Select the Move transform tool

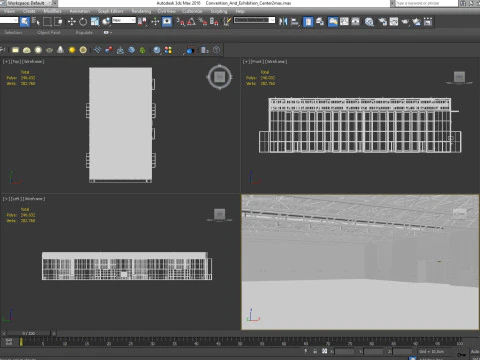click(72, 22)
